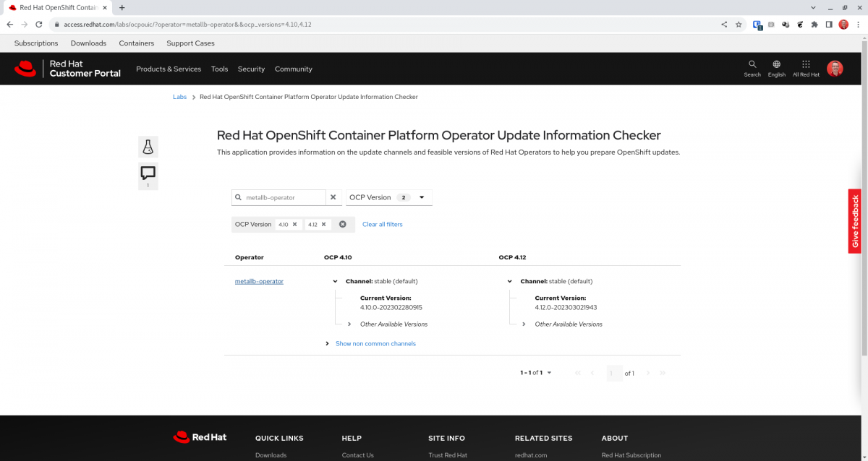Click the browser forward arrow

click(24, 24)
